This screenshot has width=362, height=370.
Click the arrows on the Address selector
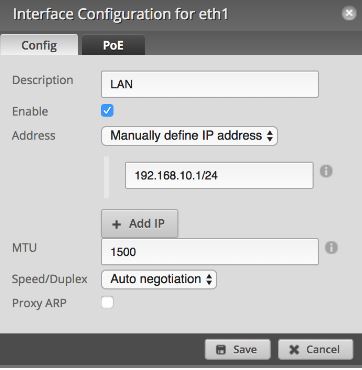(x=270, y=136)
